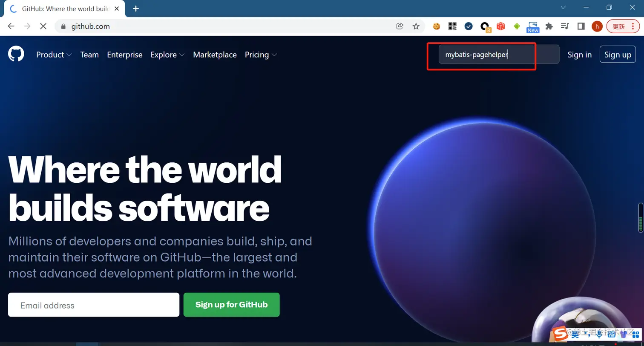Bookmark this page with the star icon

pyautogui.click(x=416, y=26)
